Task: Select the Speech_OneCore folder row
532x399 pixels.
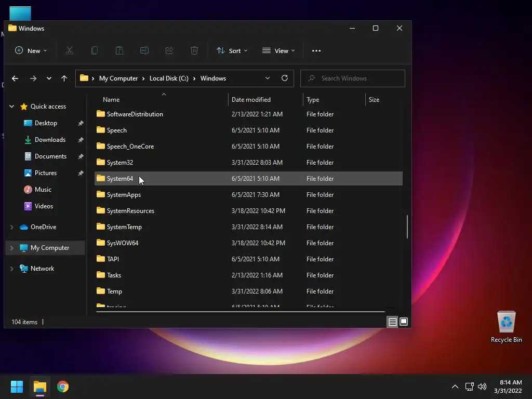Action: point(248,146)
